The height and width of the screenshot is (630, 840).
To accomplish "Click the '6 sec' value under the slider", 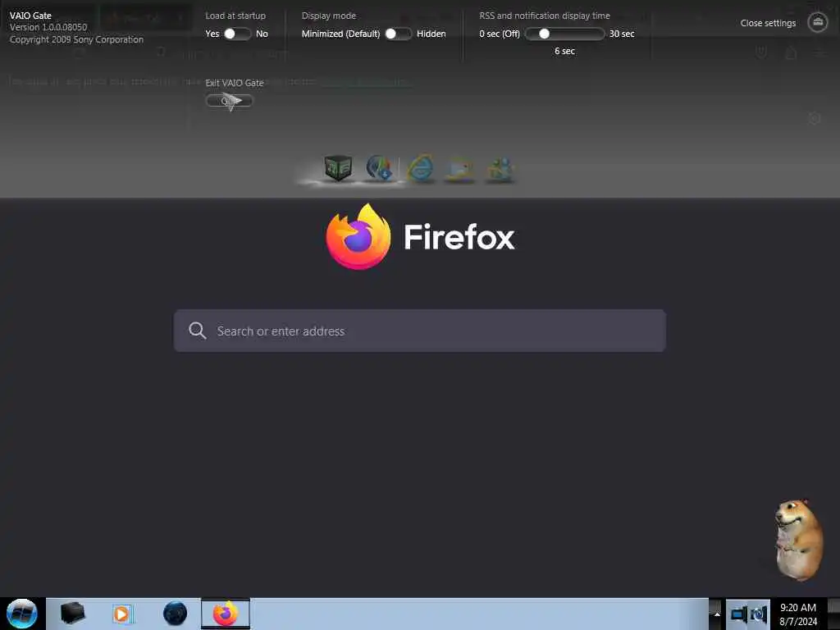I will coord(564,51).
